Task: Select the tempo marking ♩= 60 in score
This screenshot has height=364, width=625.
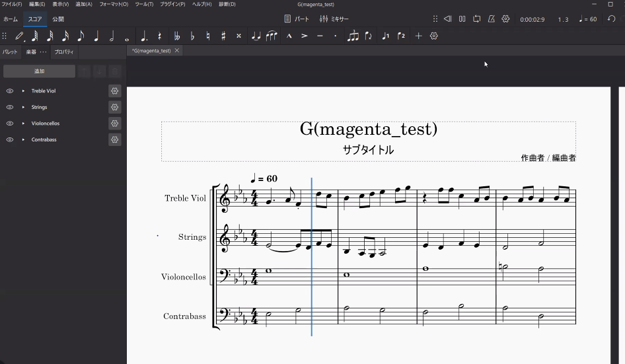Action: coord(264,178)
